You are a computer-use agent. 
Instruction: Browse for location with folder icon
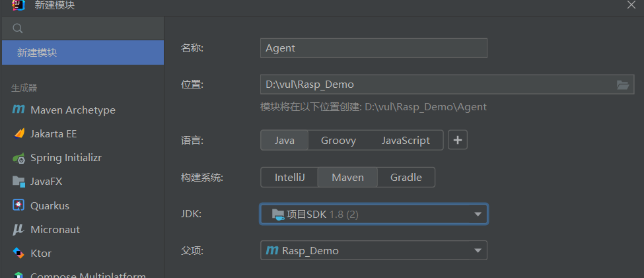622,85
